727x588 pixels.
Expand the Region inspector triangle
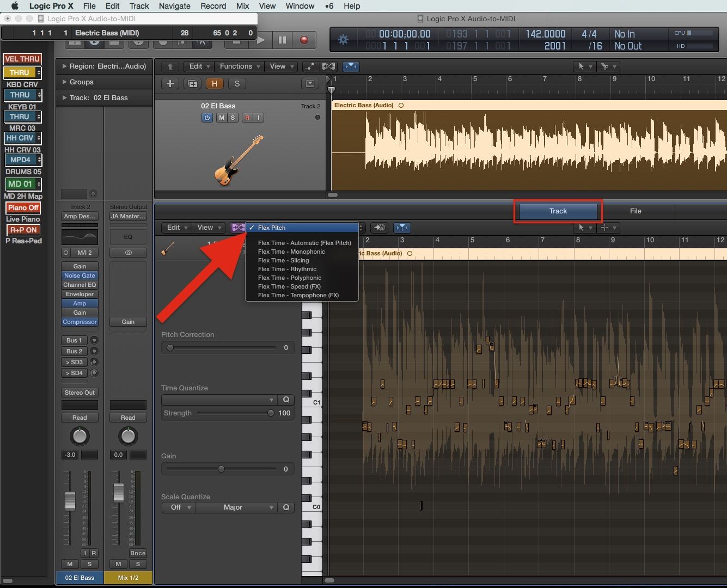64,66
